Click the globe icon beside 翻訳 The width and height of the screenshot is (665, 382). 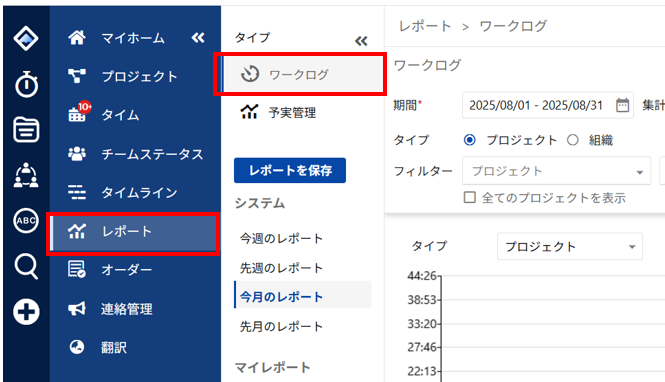pyautogui.click(x=77, y=347)
